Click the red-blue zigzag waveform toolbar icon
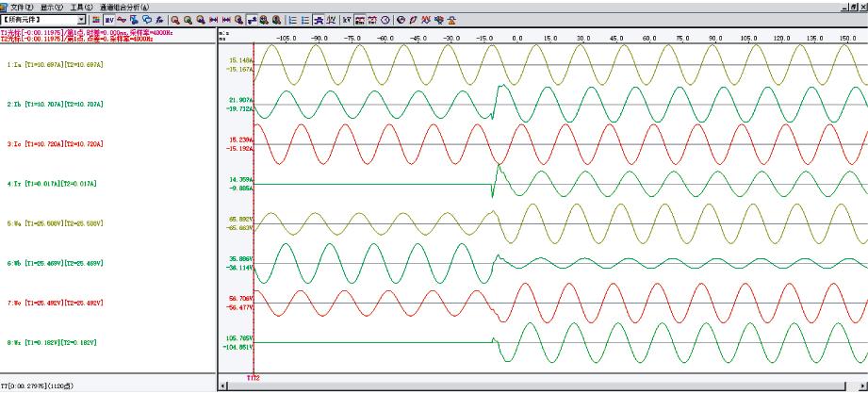This screenshot has width=868, height=394. 427,20
